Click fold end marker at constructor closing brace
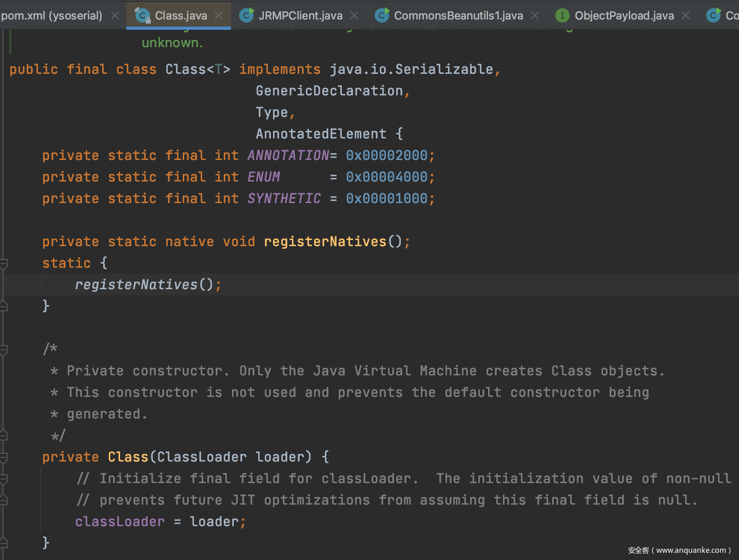 tap(4, 543)
